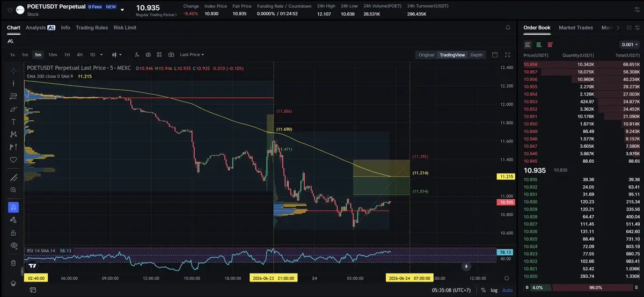Expand more timeframes dropdown after 1D
The width and height of the screenshot is (644, 297).
pos(102,55)
